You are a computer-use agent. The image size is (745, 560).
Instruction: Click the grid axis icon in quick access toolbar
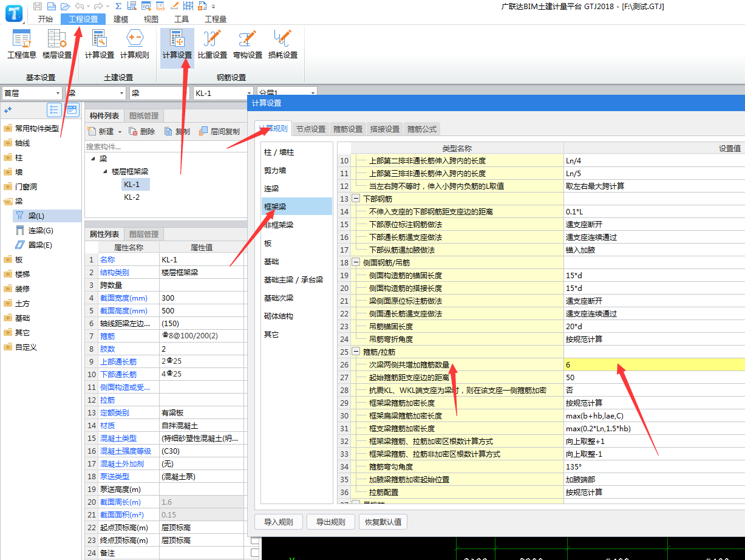(x=188, y=6)
